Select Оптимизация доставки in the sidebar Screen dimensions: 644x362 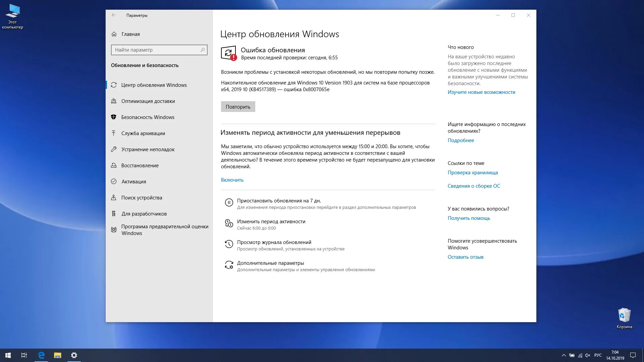(148, 101)
